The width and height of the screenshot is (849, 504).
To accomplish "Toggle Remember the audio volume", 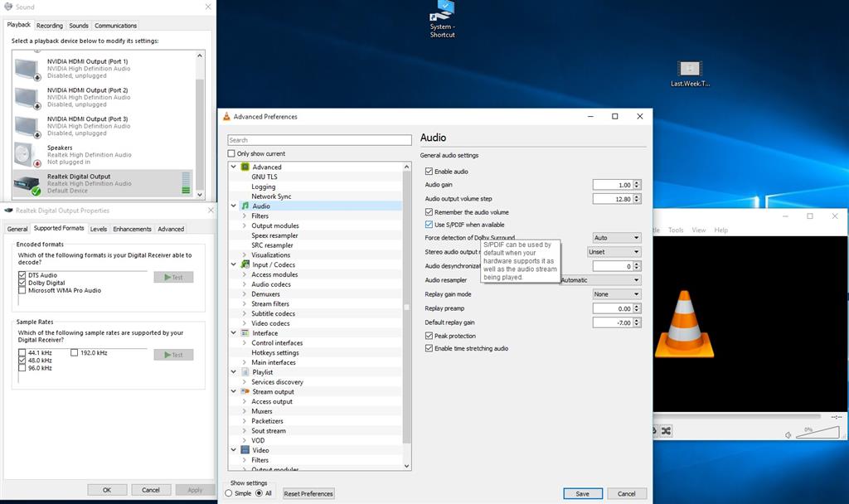I will pyautogui.click(x=429, y=211).
